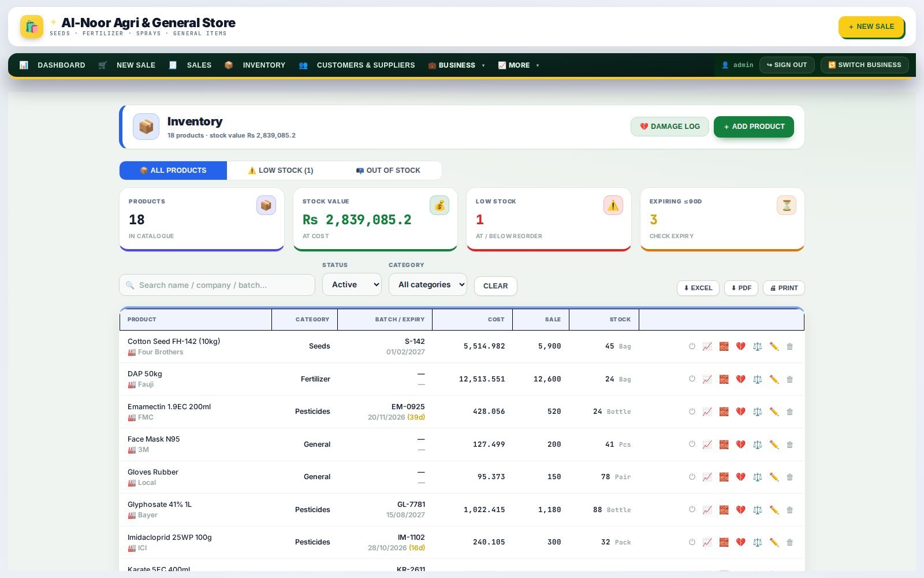Click the product search field
The image size is (924, 578).
[x=217, y=285]
